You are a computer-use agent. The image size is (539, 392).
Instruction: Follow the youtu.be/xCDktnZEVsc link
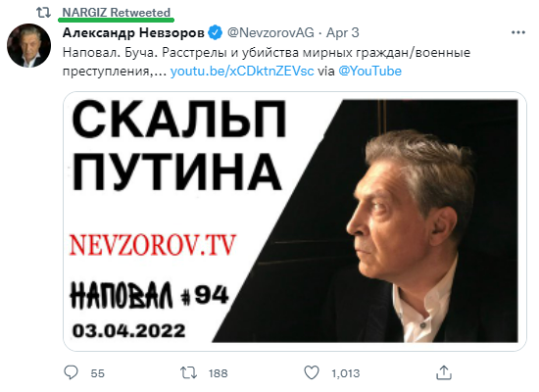[242, 72]
